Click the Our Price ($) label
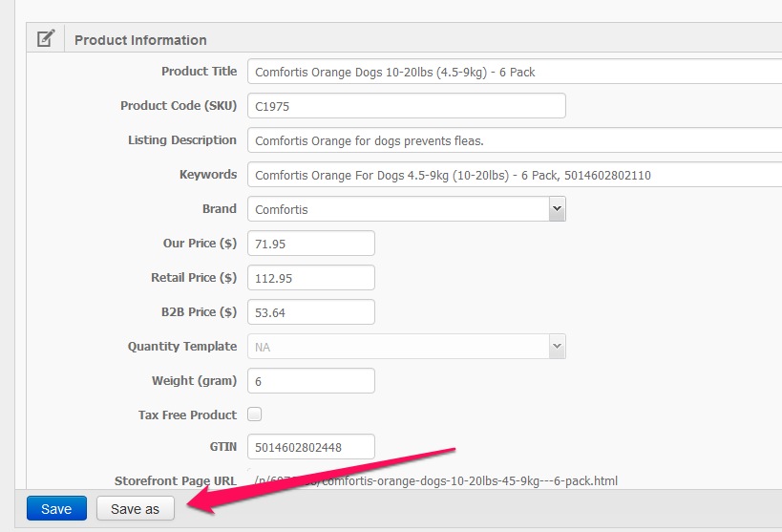 (200, 244)
